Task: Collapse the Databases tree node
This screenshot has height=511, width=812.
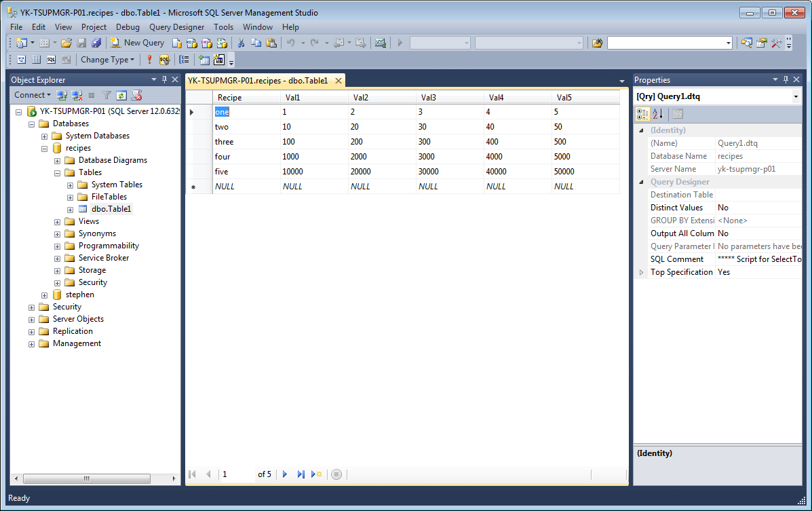Action: pyautogui.click(x=32, y=124)
